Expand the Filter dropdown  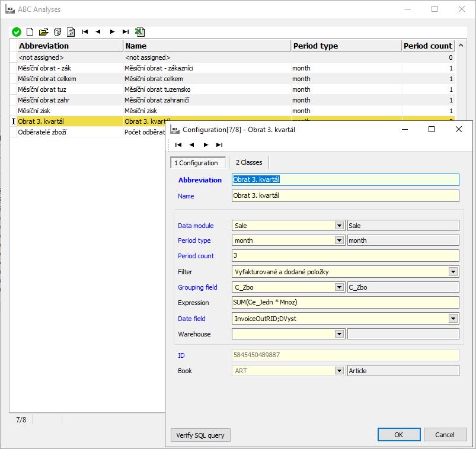pos(453,272)
